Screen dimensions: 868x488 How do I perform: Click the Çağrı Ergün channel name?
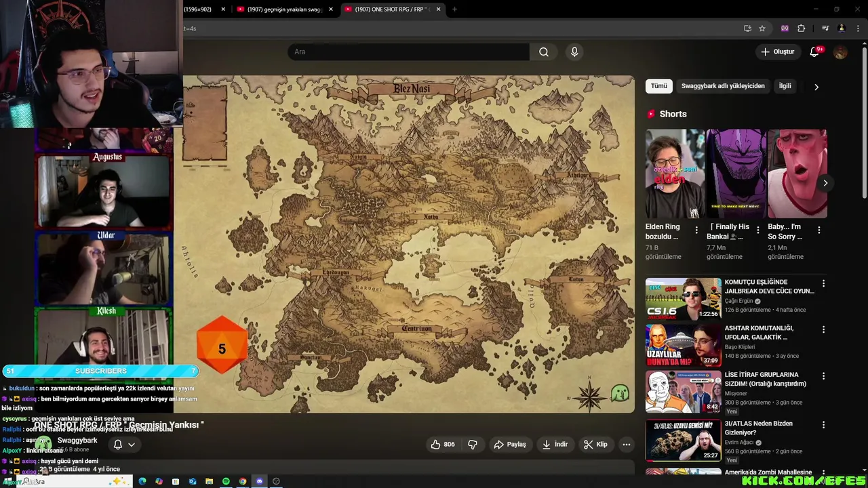(x=738, y=301)
